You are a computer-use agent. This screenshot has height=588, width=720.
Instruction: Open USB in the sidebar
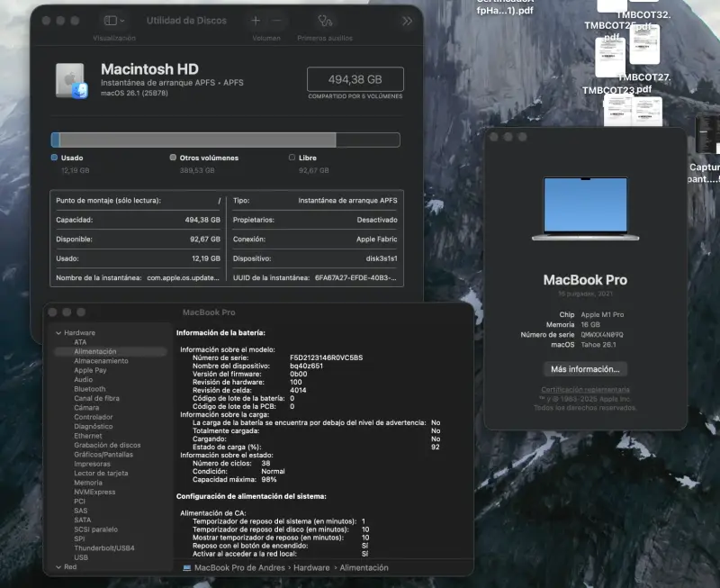coord(81,557)
